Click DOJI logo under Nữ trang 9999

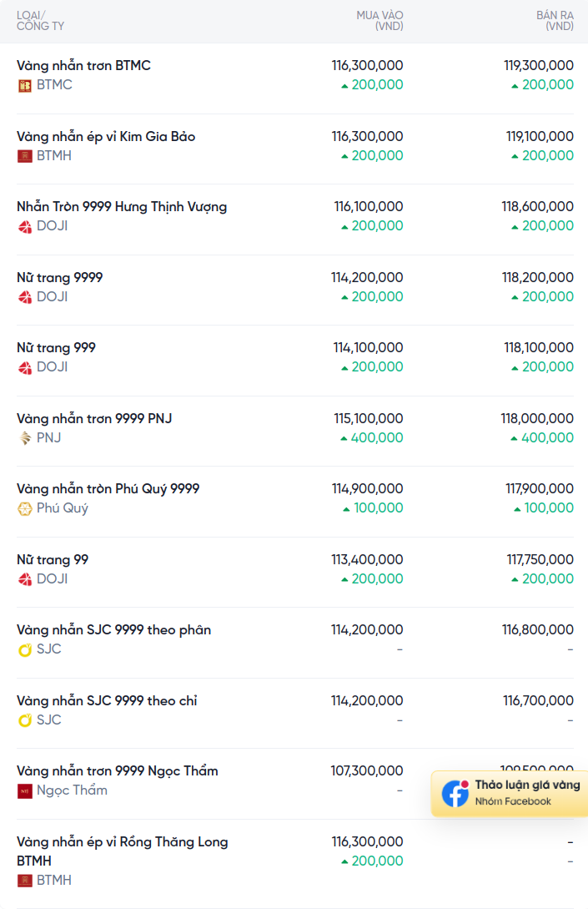[25, 297]
